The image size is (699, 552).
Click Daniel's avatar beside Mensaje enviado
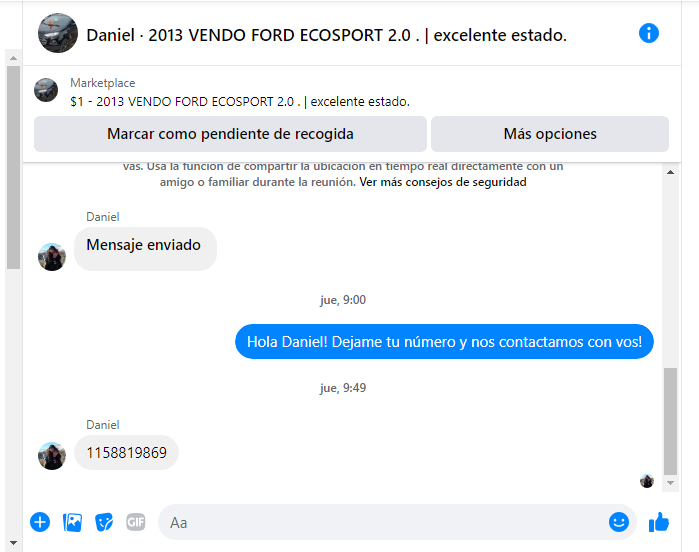point(52,257)
